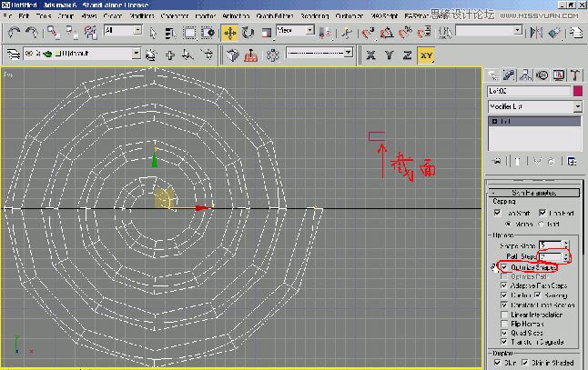Enable the Flip Normals checkbox
The height and width of the screenshot is (370, 588).
point(505,323)
